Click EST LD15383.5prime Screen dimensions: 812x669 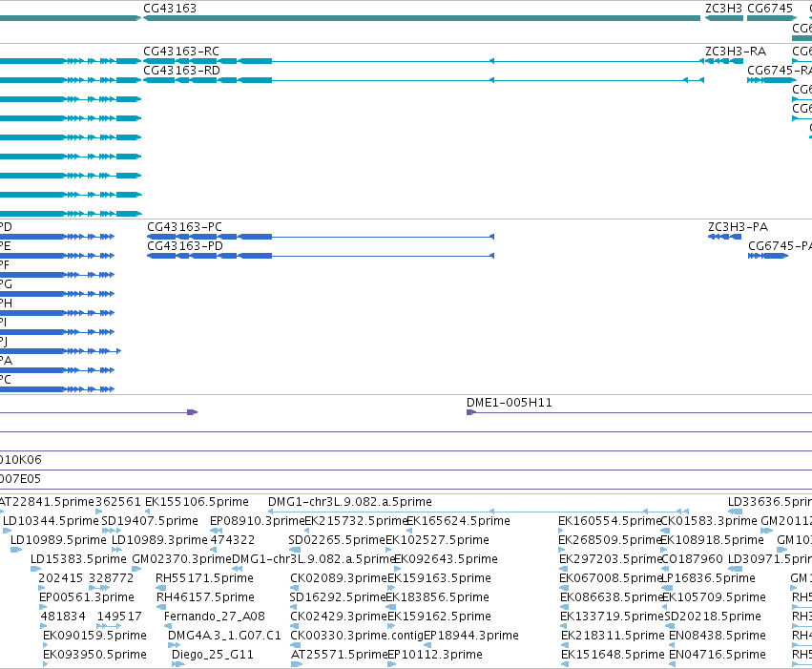(x=78, y=559)
